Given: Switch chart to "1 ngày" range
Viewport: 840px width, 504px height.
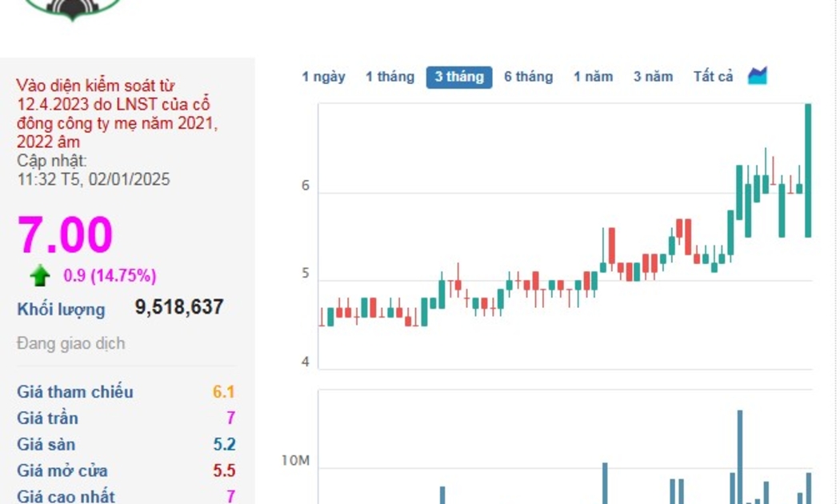Looking at the screenshot, I should click(x=323, y=77).
